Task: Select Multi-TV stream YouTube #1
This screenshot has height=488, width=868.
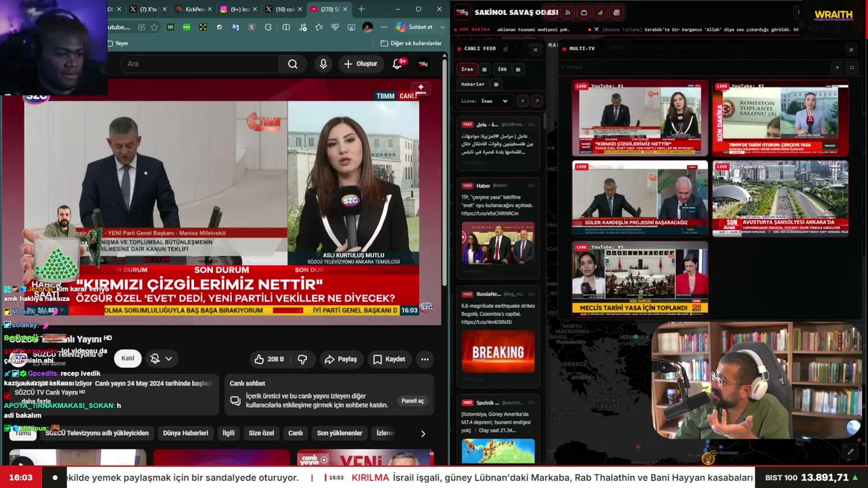Action: tap(640, 119)
